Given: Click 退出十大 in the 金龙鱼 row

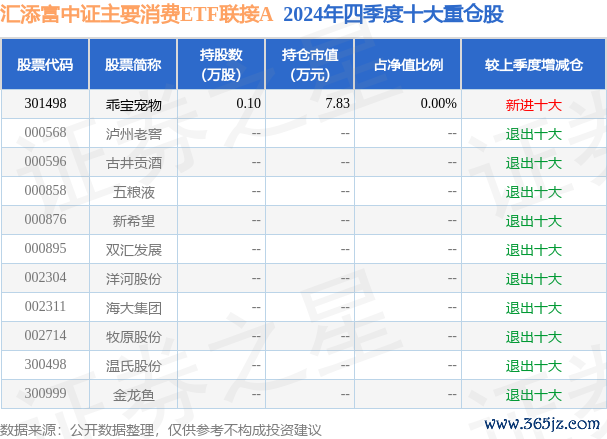Looking at the screenshot, I should tap(533, 395).
